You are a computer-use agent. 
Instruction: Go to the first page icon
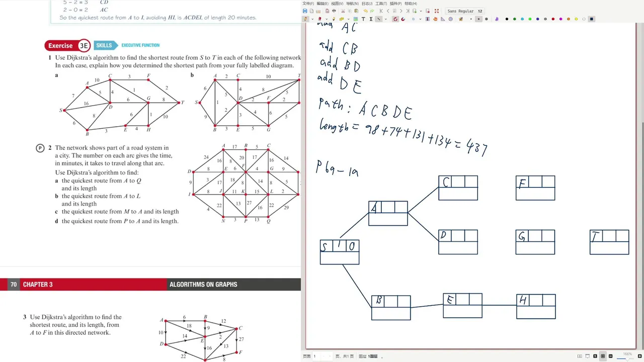coord(381,11)
